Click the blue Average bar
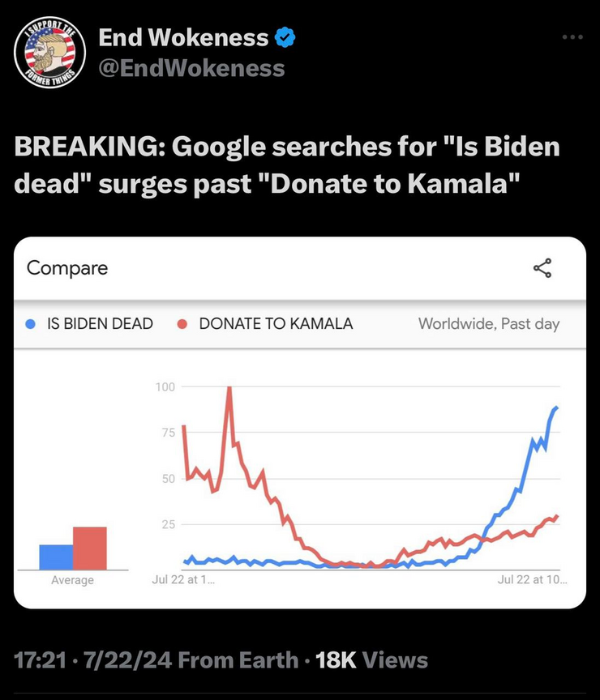600x700 pixels. [56, 557]
